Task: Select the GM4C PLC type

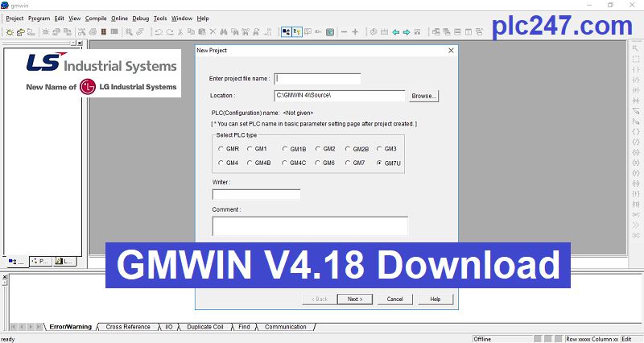Action: (x=294, y=163)
